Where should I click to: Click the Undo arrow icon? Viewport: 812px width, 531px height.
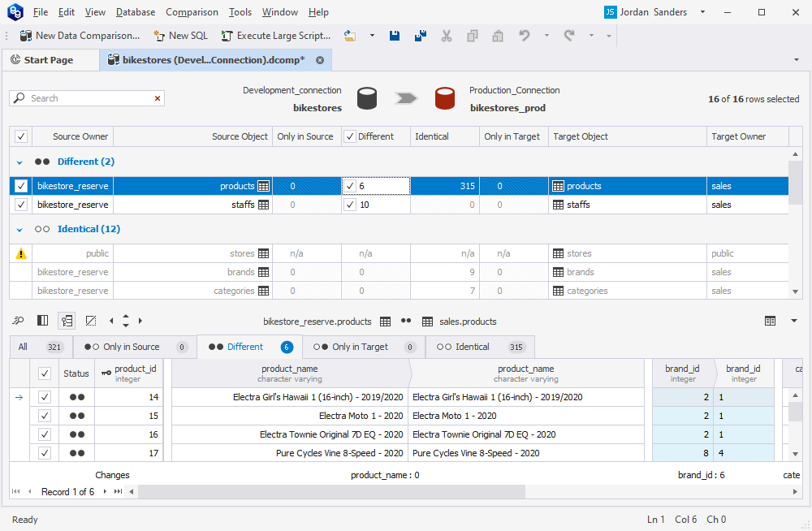525,36
